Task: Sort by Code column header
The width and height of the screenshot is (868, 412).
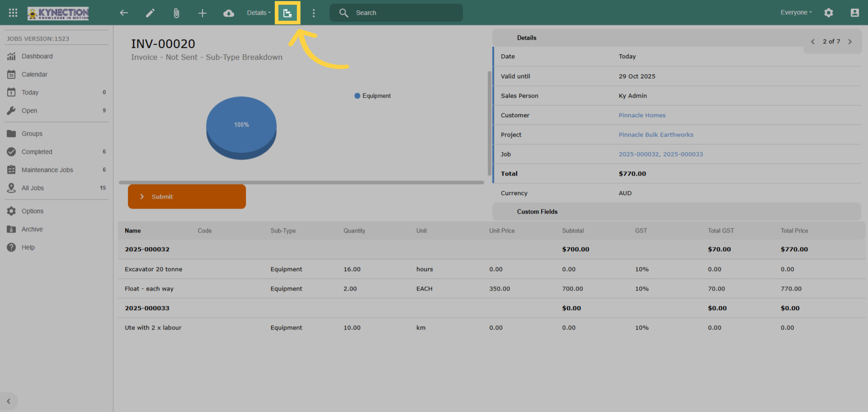Action: (205, 231)
